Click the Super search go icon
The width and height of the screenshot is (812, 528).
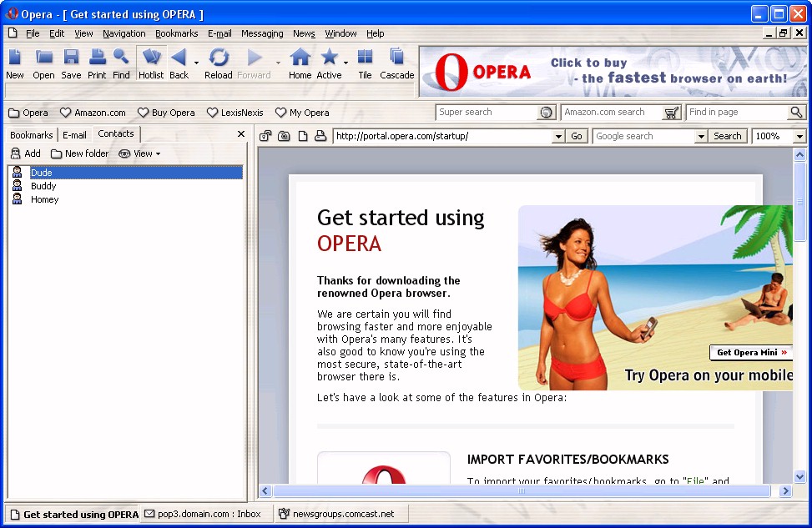coord(546,113)
